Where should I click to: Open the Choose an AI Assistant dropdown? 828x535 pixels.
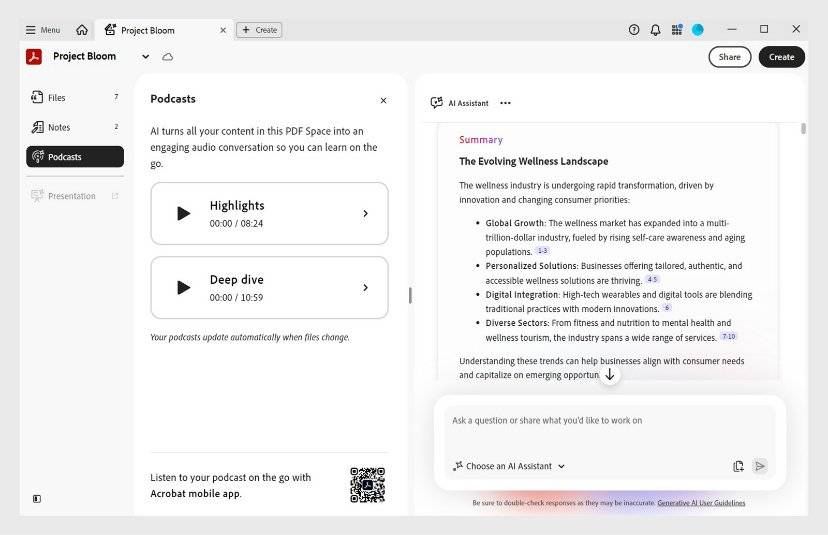pos(509,466)
